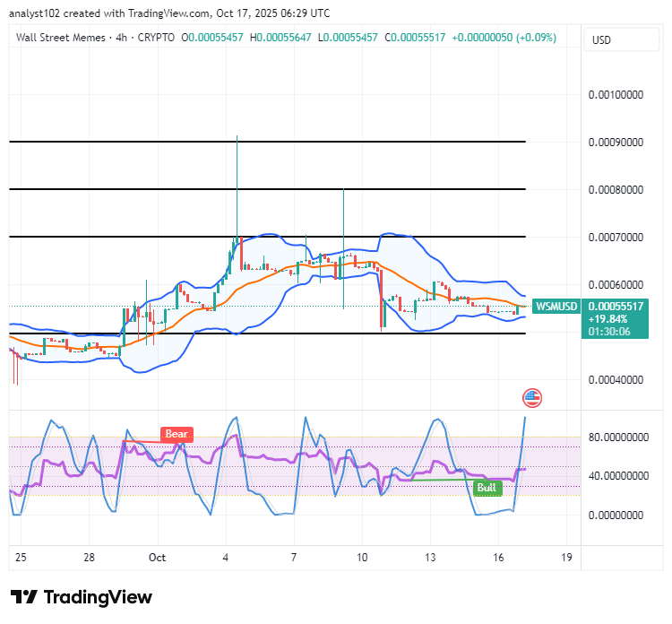Click the date label 16 on time axis
The image size is (672, 624).
coord(498,558)
